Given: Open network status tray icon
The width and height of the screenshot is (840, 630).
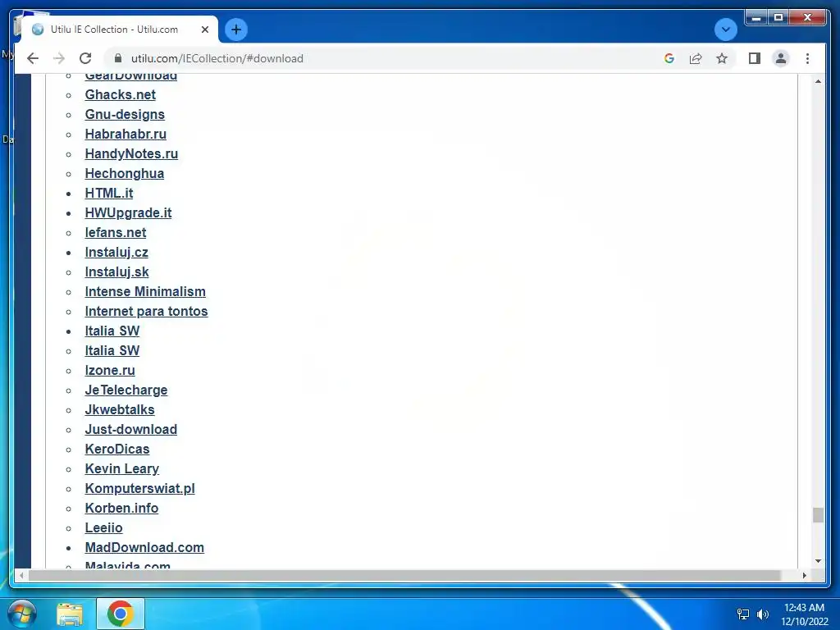Looking at the screenshot, I should [743, 614].
